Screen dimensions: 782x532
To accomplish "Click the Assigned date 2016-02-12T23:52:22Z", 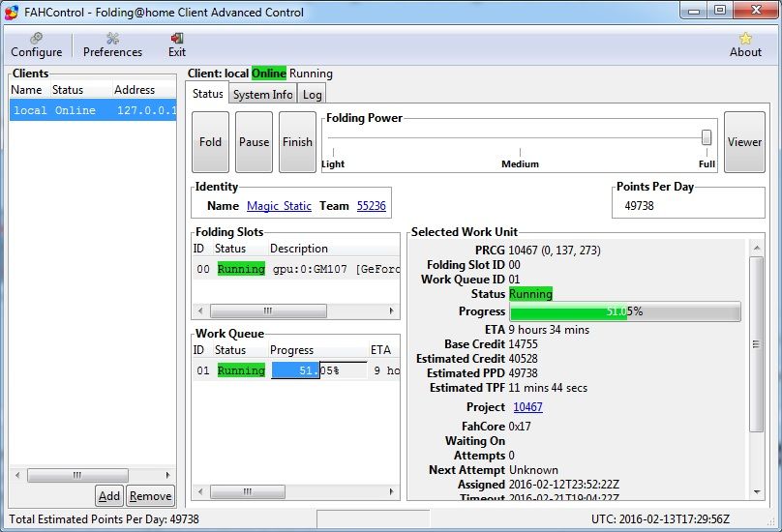I will [x=564, y=485].
